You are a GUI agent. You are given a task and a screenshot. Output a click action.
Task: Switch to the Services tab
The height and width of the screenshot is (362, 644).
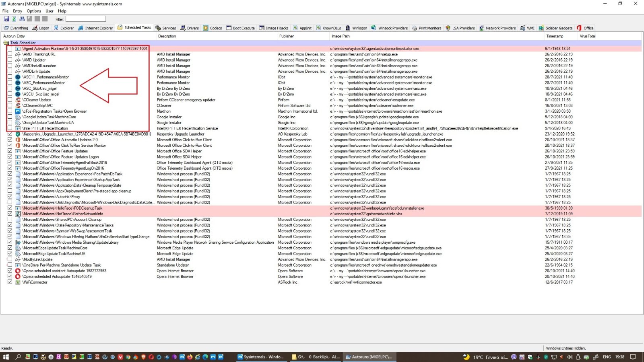coord(166,28)
